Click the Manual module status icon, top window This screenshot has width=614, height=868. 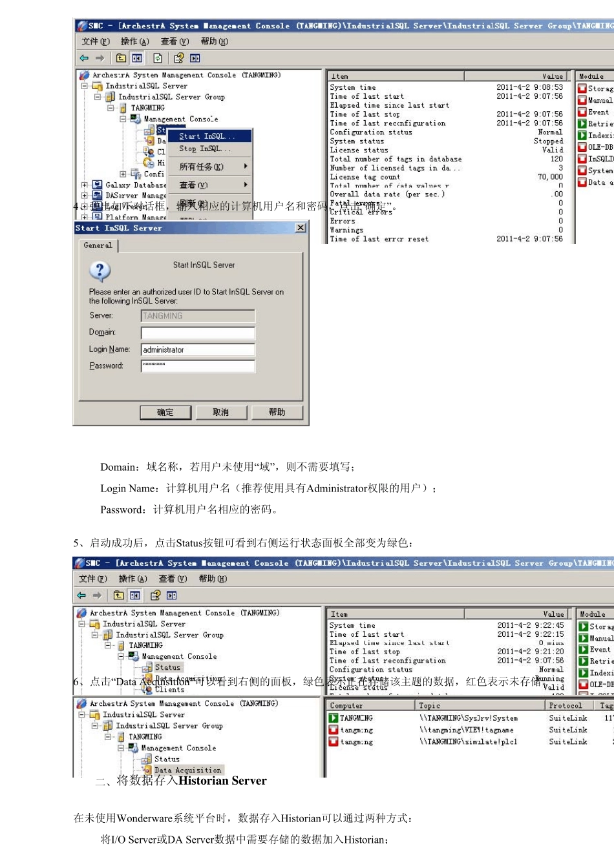582,100
